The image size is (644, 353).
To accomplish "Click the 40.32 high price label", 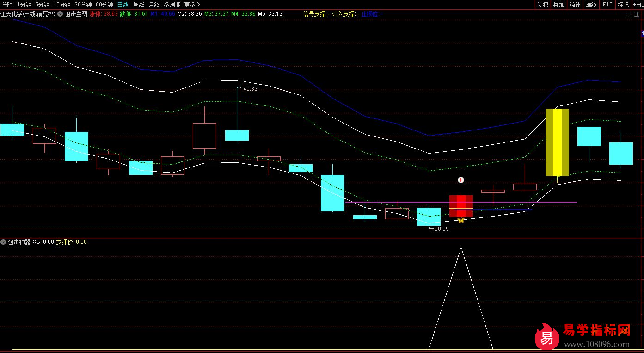I will pyautogui.click(x=250, y=89).
